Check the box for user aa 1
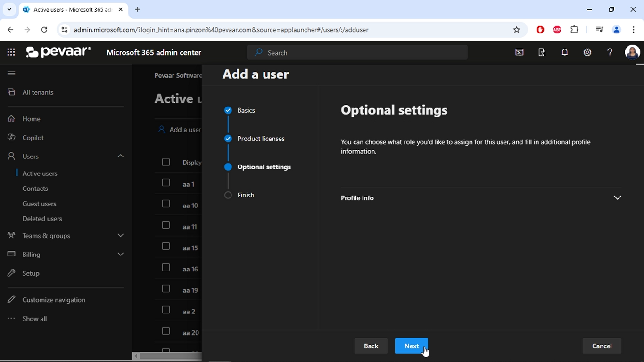 click(x=166, y=182)
